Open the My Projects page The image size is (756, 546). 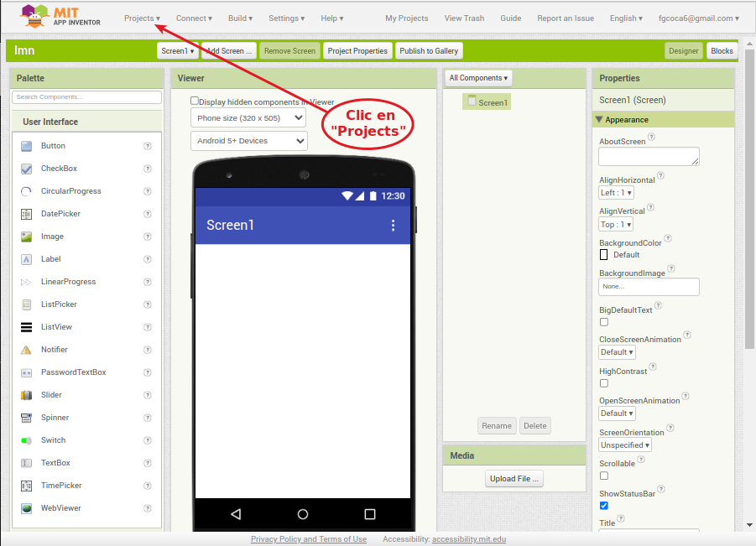tap(406, 18)
